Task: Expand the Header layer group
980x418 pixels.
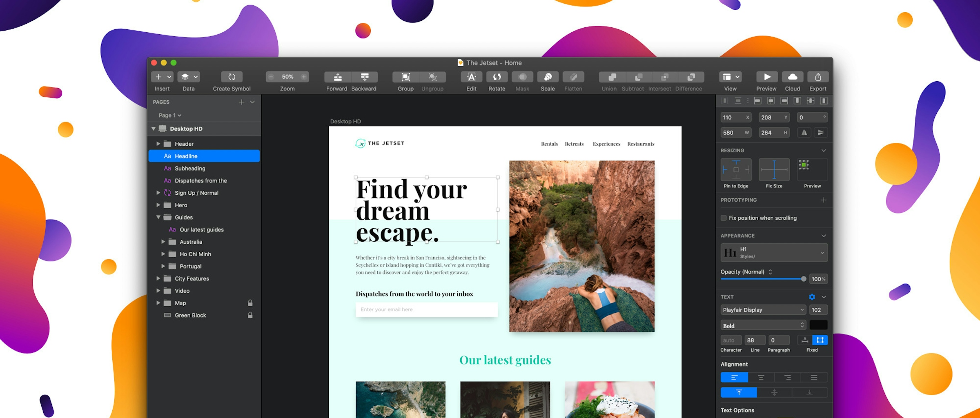Action: (158, 144)
